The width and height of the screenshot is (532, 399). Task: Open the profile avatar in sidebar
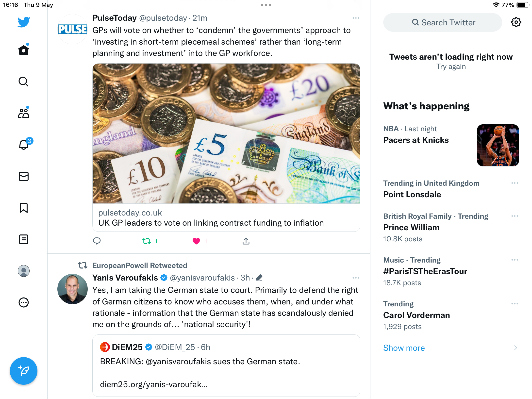click(x=24, y=271)
